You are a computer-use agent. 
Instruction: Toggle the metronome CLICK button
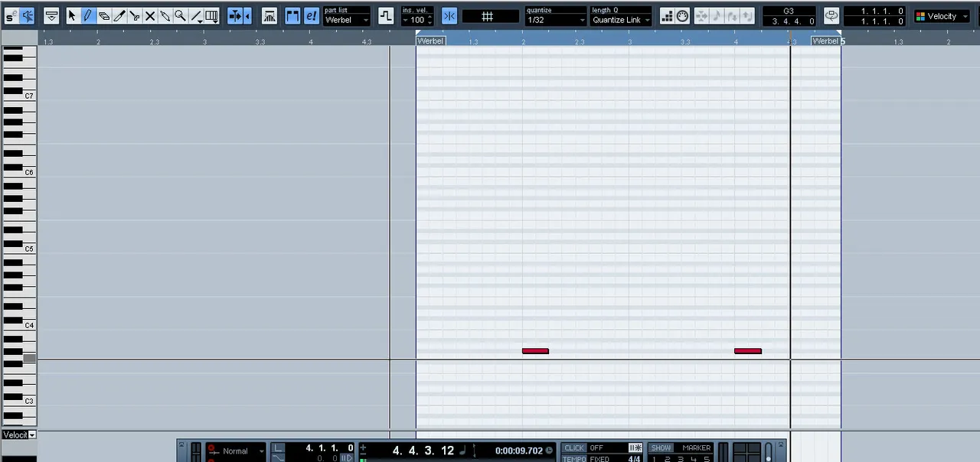(x=574, y=447)
